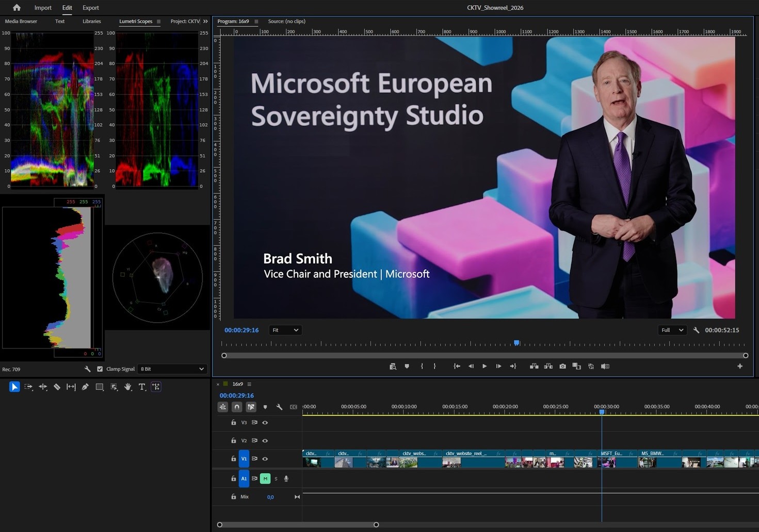Viewport: 759px width, 532px height.
Task: Open Lumetri Scopes wrench settings
Action: point(87,369)
